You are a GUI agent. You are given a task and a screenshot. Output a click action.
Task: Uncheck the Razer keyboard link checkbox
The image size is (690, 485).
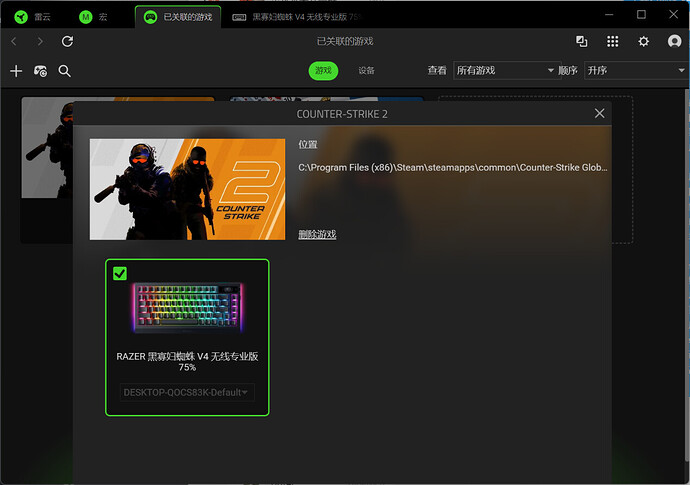click(x=120, y=274)
